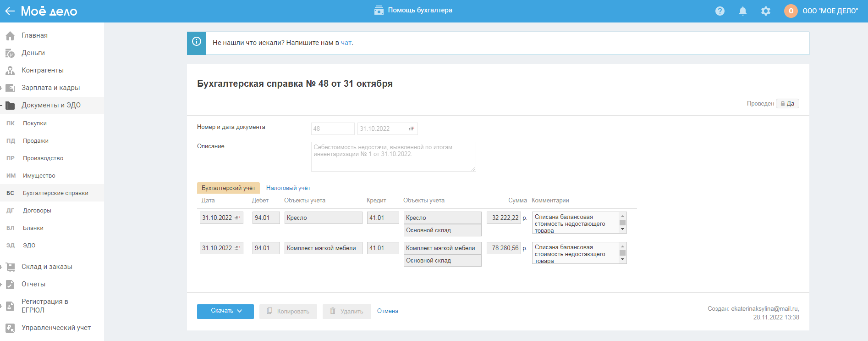Viewport: 868px width, 341px height.
Task: Open Производство in the sidebar
Action: [x=43, y=158]
